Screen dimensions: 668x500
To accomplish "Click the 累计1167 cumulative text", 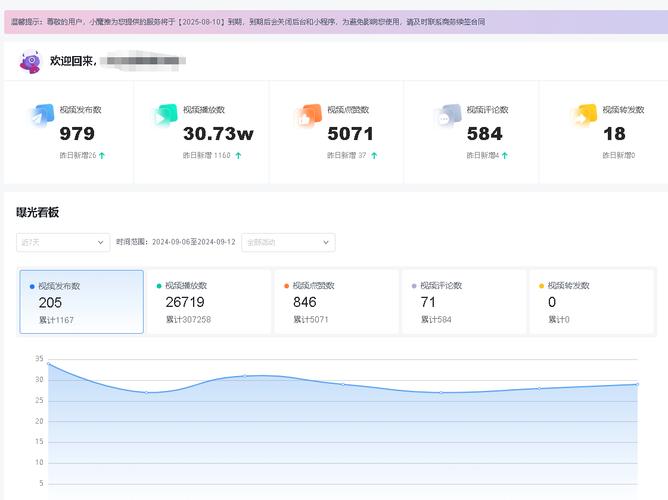I will (x=56, y=320).
